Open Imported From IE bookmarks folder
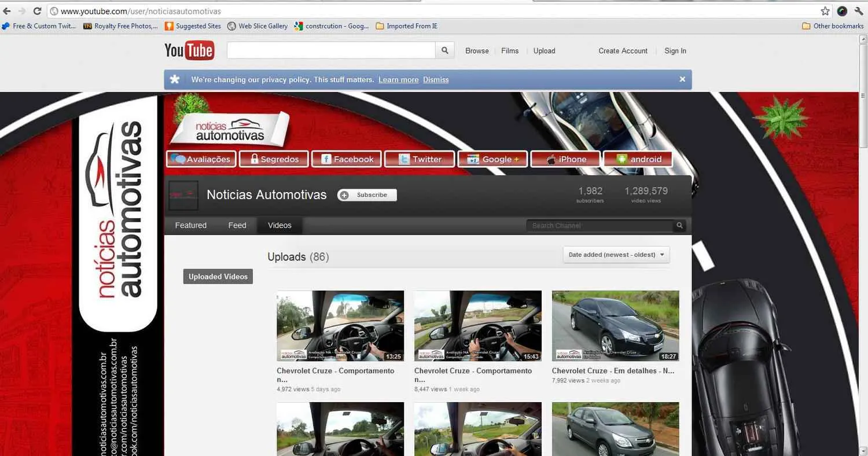The width and height of the screenshot is (868, 456). click(407, 26)
